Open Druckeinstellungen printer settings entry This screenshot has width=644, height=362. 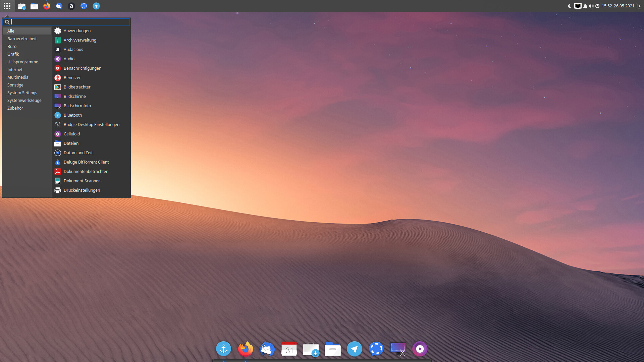(91, 190)
